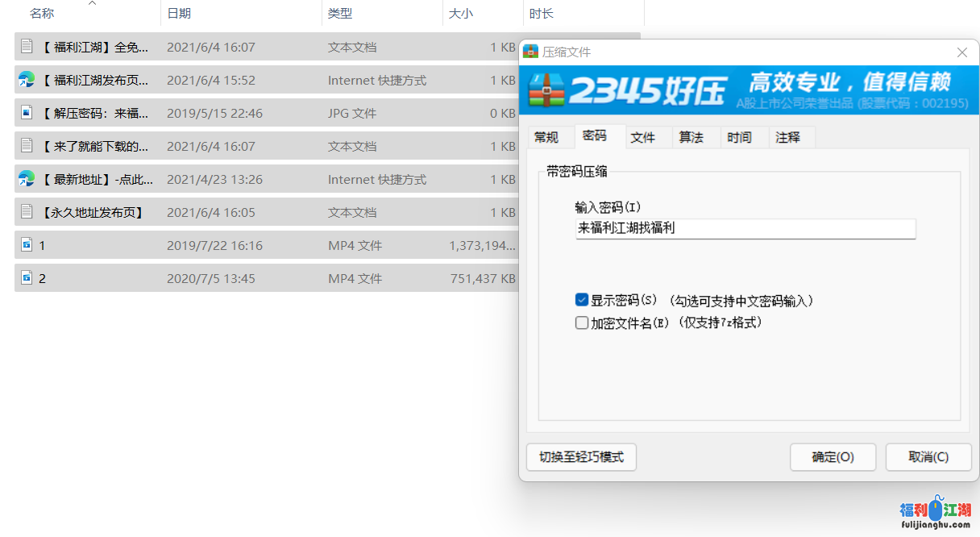Select the Edge shortcut icon for 【福利江湖发布页

pyautogui.click(x=27, y=80)
